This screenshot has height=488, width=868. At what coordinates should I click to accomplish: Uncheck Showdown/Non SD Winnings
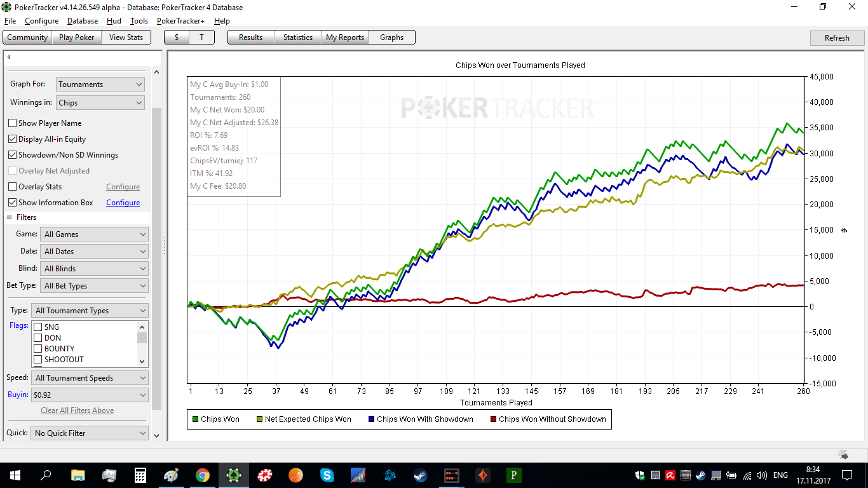pyautogui.click(x=13, y=155)
